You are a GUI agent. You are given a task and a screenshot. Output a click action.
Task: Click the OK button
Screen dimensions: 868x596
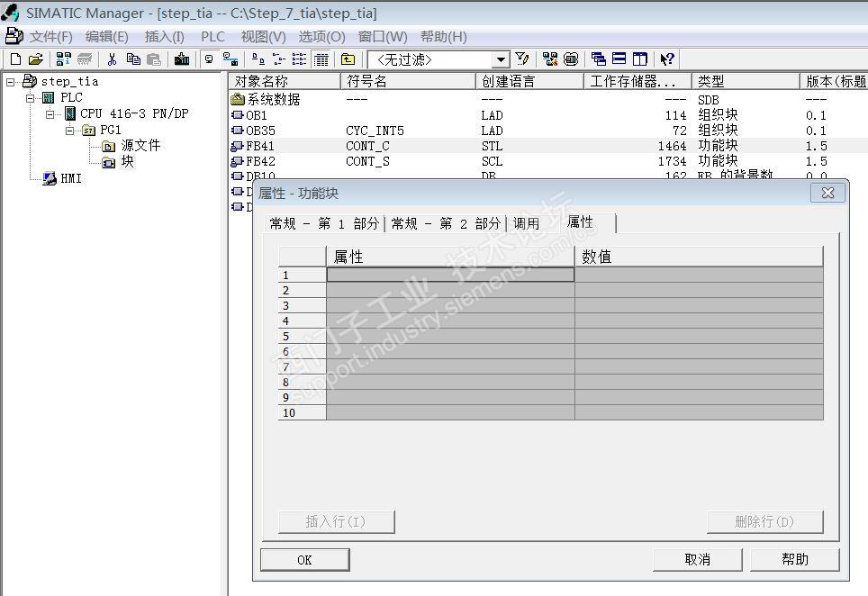[x=304, y=559]
